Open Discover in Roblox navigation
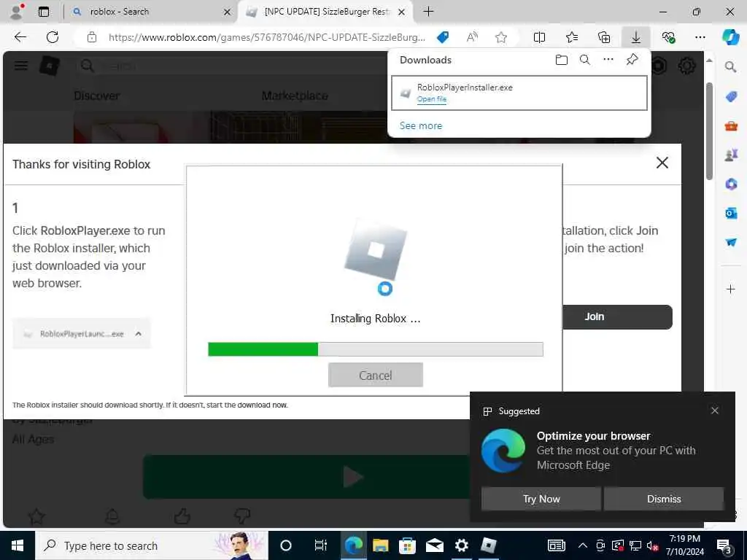 (97, 96)
